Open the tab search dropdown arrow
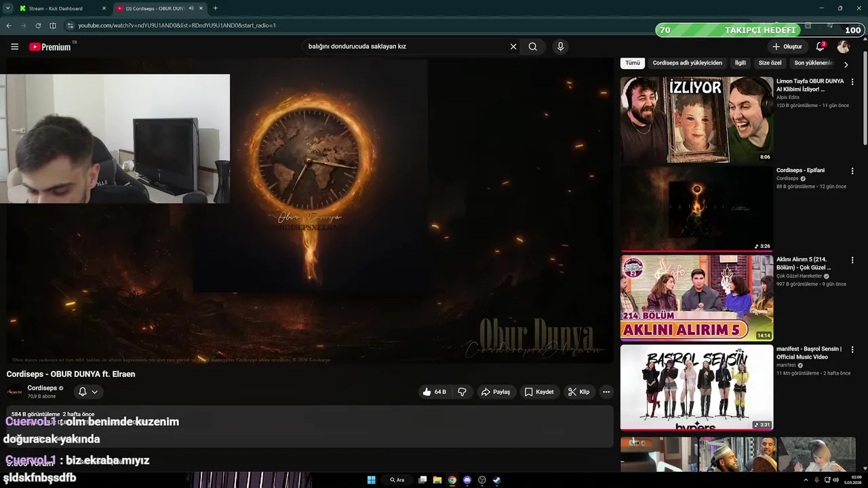Screen dimensions: 868x488 7,8
